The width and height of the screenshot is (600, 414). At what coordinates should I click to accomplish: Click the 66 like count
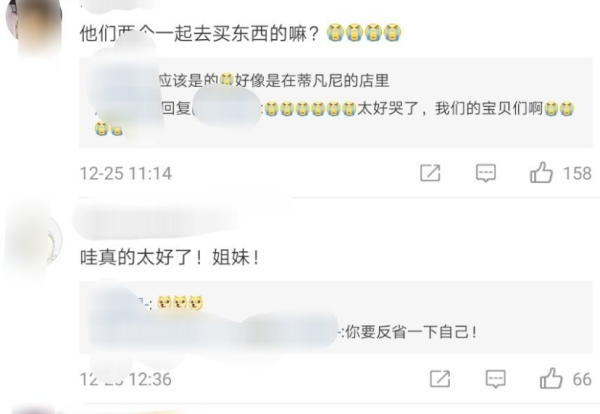[x=582, y=379]
